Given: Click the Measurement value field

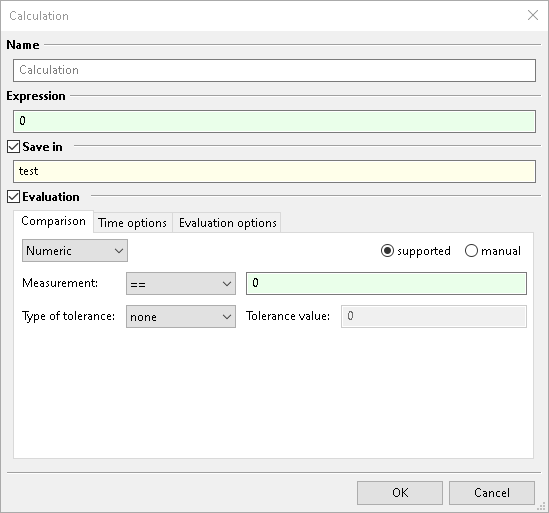Looking at the screenshot, I should pos(386,284).
